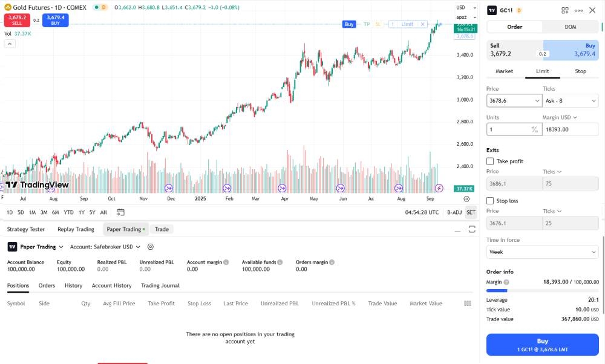
Task: Click the blue Buy 1 GC1! order button
Action: coord(543,345)
